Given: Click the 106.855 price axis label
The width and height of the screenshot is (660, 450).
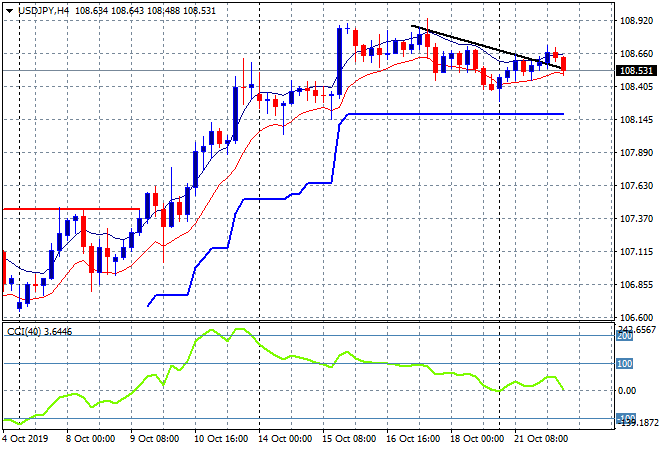Looking at the screenshot, I should pyautogui.click(x=636, y=285).
